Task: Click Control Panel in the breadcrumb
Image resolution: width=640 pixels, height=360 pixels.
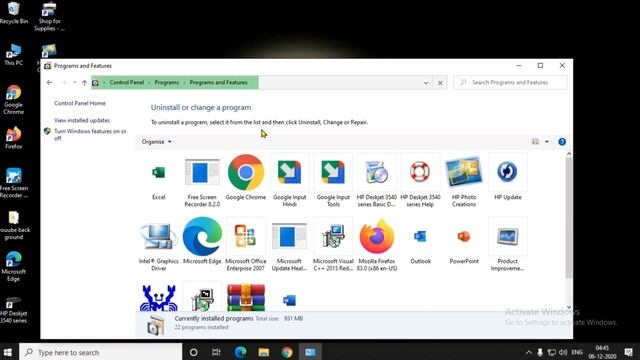Action: [127, 82]
